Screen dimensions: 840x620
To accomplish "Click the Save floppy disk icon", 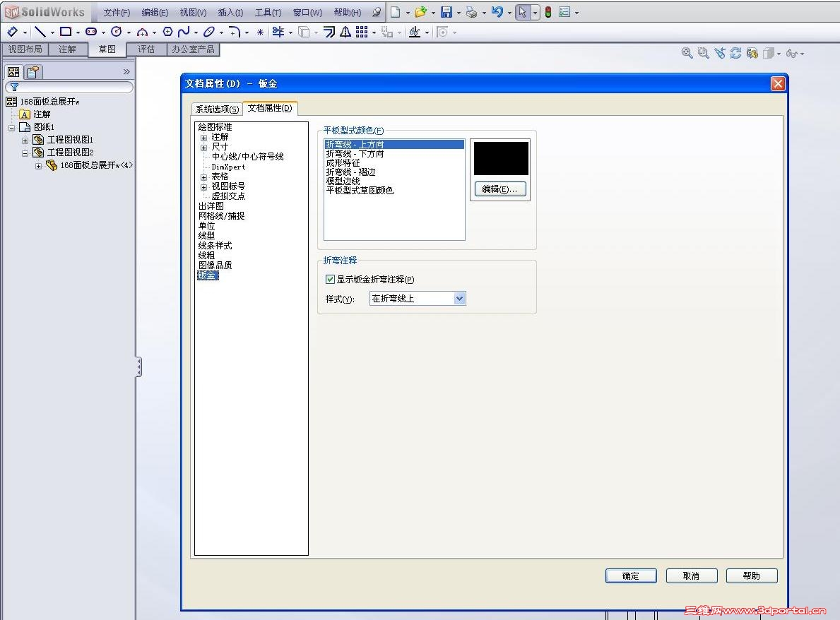I will [x=446, y=12].
